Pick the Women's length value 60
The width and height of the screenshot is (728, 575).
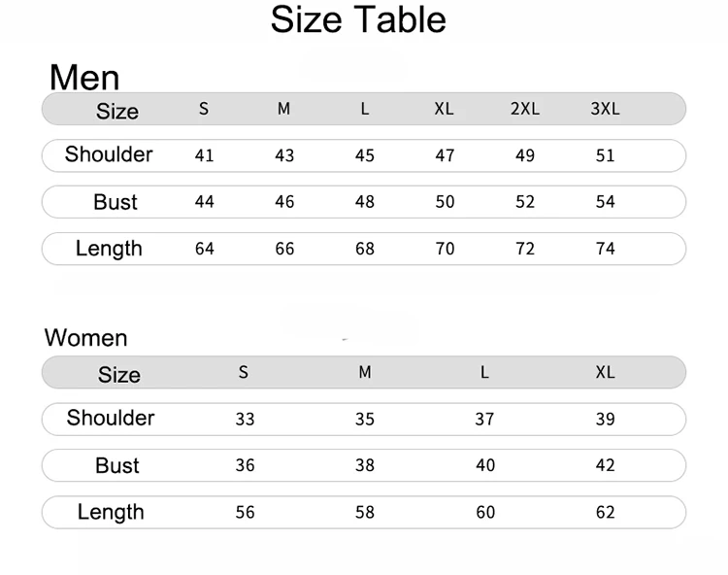[485, 512]
